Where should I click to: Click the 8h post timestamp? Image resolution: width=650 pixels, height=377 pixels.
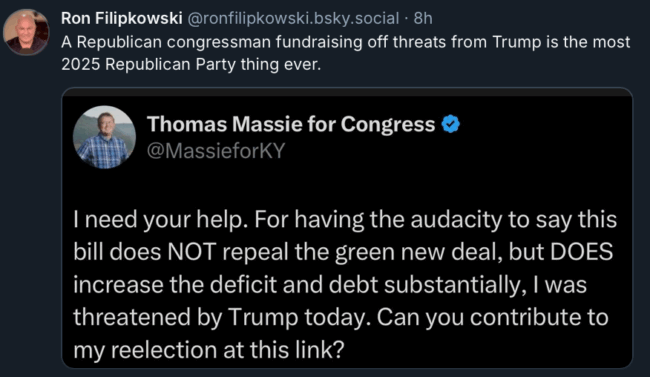coord(423,18)
